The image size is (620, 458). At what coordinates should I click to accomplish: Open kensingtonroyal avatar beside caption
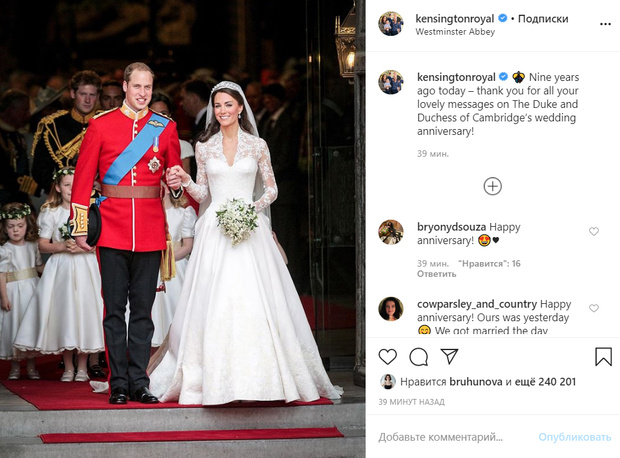pos(391,82)
